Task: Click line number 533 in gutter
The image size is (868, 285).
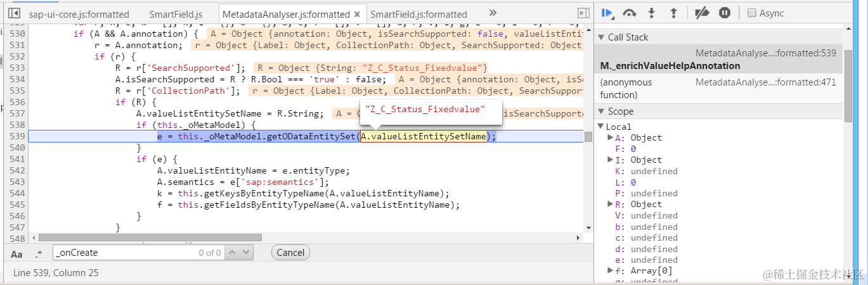Action: (x=18, y=68)
